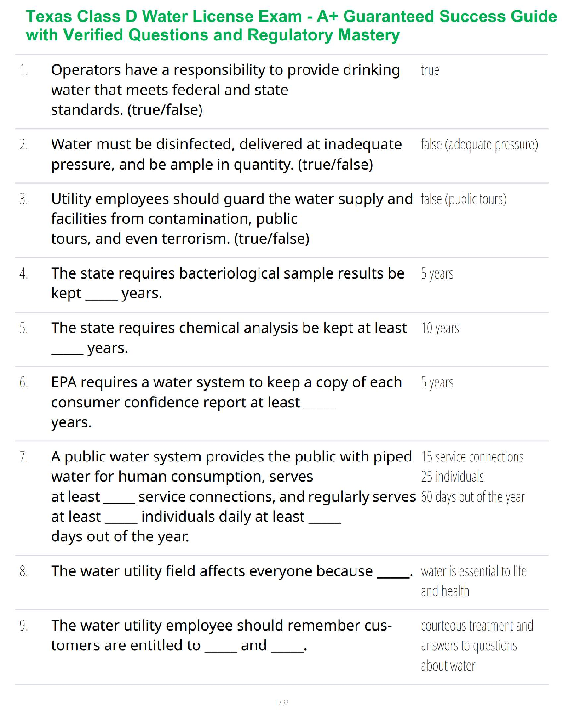The height and width of the screenshot is (728, 563).
Task: Click question number 9
Action: click(24, 626)
